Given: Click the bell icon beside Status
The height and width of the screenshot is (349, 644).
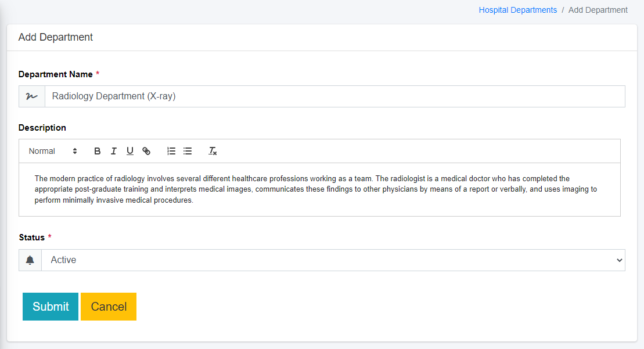Looking at the screenshot, I should (30, 260).
